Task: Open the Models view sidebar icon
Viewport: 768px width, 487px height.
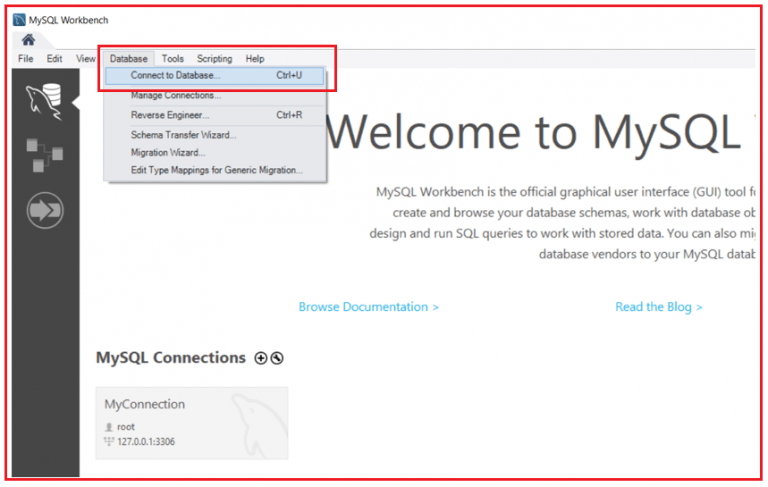Action: (x=45, y=156)
